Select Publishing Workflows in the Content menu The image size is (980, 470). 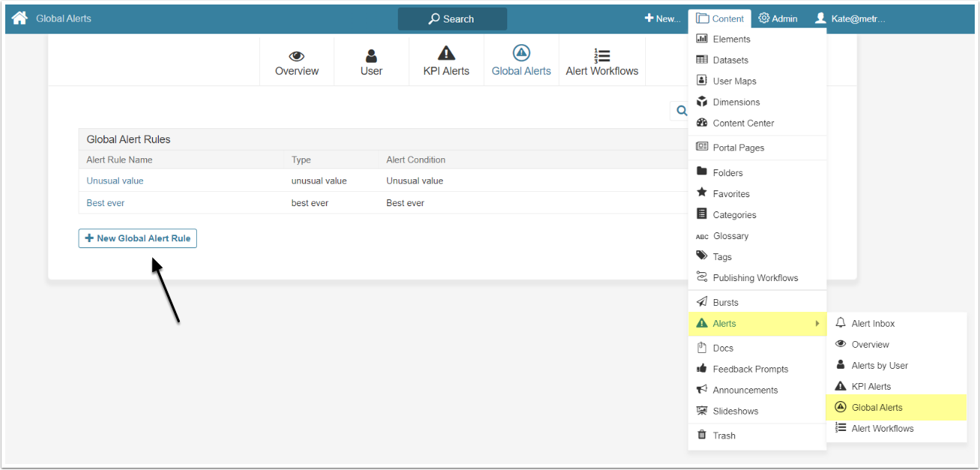coord(754,278)
